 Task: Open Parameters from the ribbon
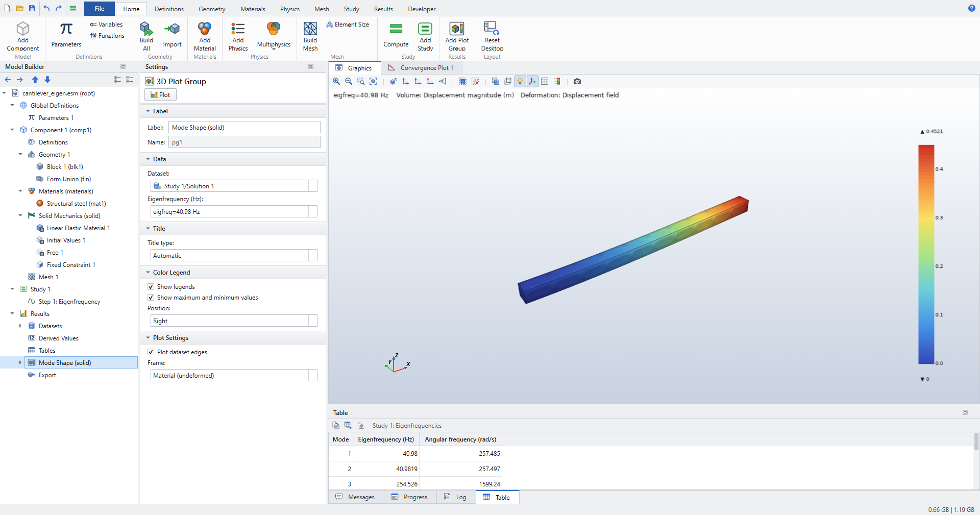(66, 35)
